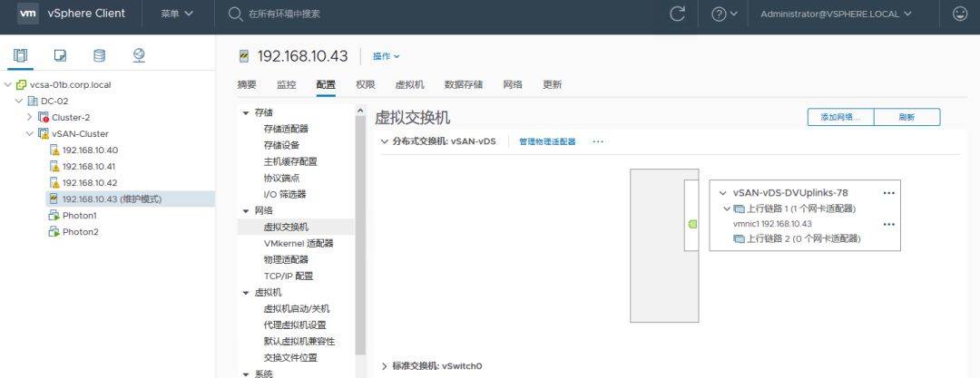The height and width of the screenshot is (378, 980).
Task: Open ellipsis menu beside vmnic1 adapter
Action: click(x=888, y=224)
